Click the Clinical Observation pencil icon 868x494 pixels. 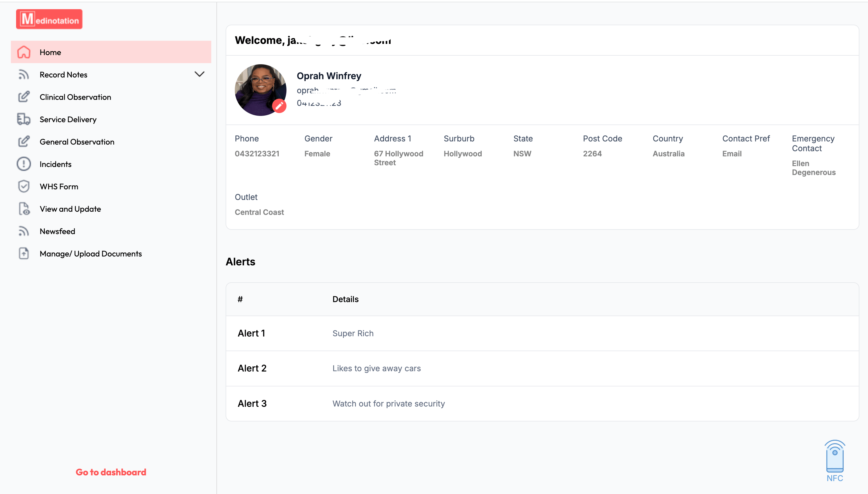(x=24, y=97)
